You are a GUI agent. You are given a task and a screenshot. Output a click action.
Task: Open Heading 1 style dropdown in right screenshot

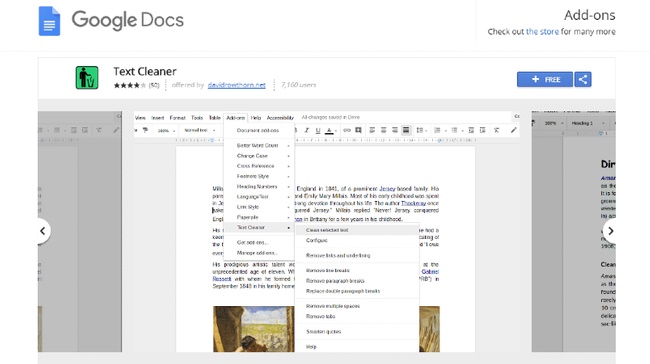click(587, 123)
